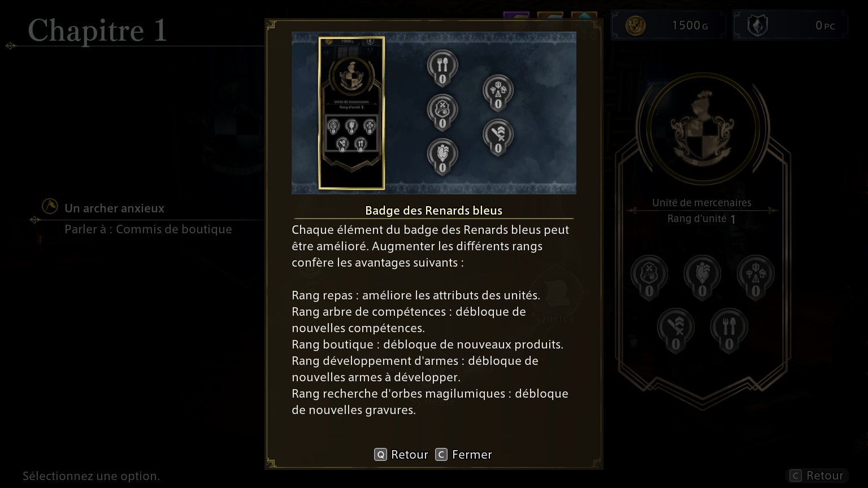
Task: Click the gold coin currency icon
Action: 636,25
